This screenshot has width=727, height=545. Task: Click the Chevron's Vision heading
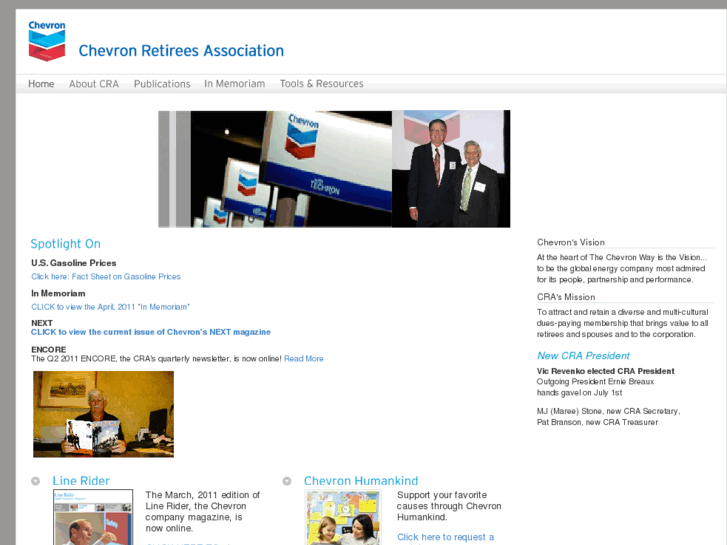pos(571,242)
